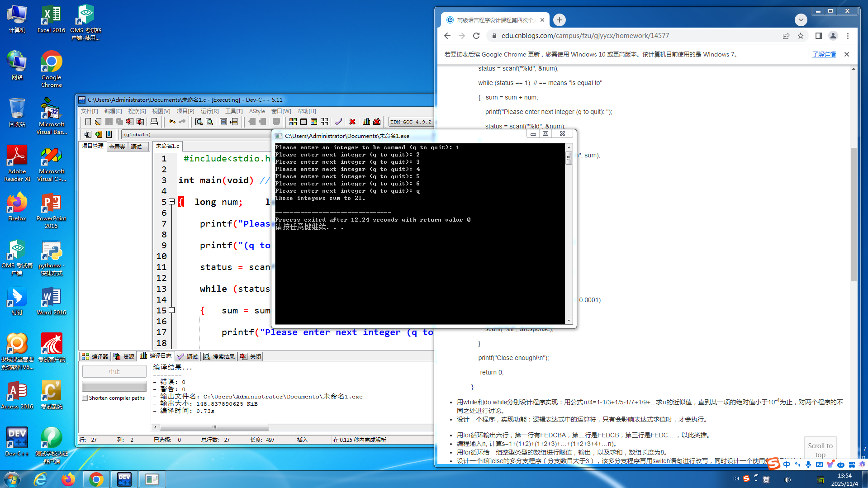The image size is (868, 488).
Task: Switch to the 搜索结果 bottom tab
Action: coord(219,356)
